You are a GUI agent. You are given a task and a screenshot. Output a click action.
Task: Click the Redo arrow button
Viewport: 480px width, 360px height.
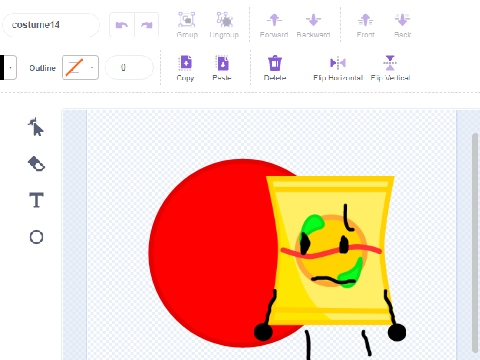tap(147, 25)
